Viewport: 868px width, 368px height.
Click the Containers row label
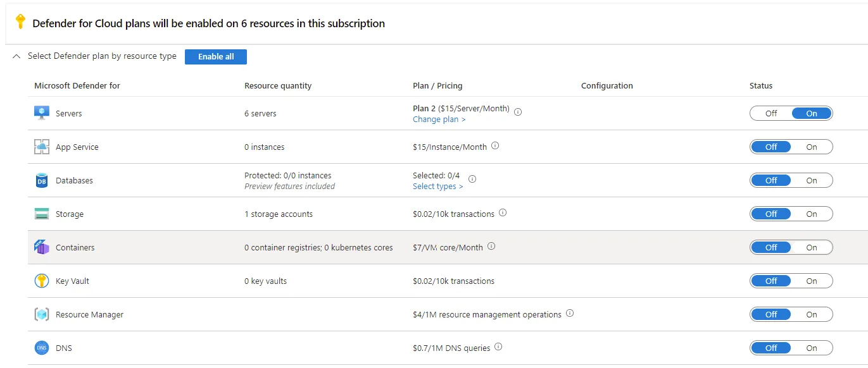click(75, 247)
